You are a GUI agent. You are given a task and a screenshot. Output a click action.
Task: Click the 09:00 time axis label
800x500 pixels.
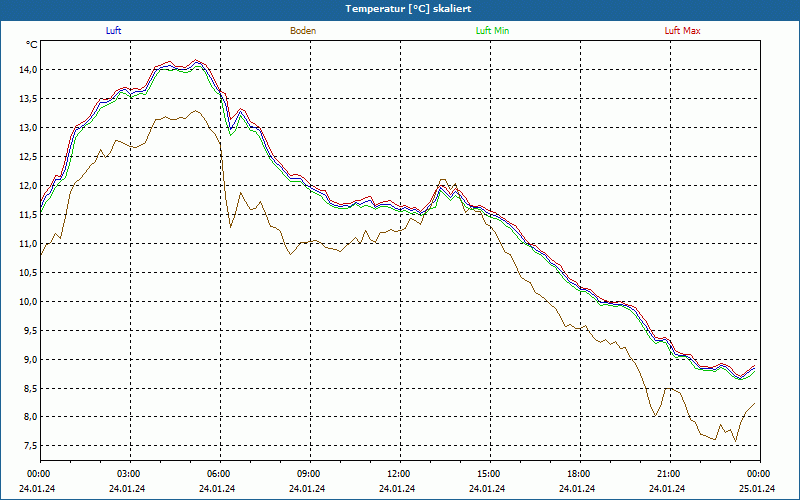coord(308,474)
